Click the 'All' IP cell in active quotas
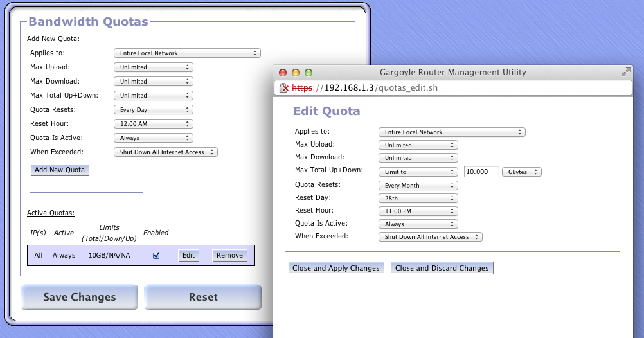The width and height of the screenshot is (644, 338). pyautogui.click(x=38, y=256)
